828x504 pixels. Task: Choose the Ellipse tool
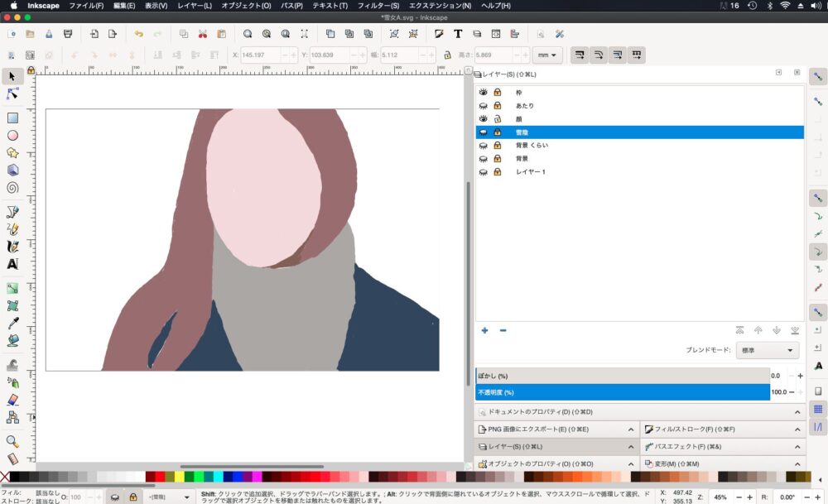point(12,135)
